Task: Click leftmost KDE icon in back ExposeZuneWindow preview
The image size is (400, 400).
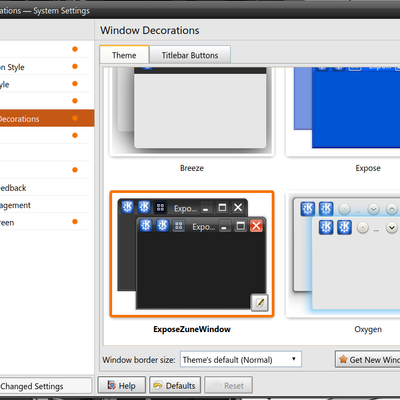Action: pyautogui.click(x=127, y=207)
